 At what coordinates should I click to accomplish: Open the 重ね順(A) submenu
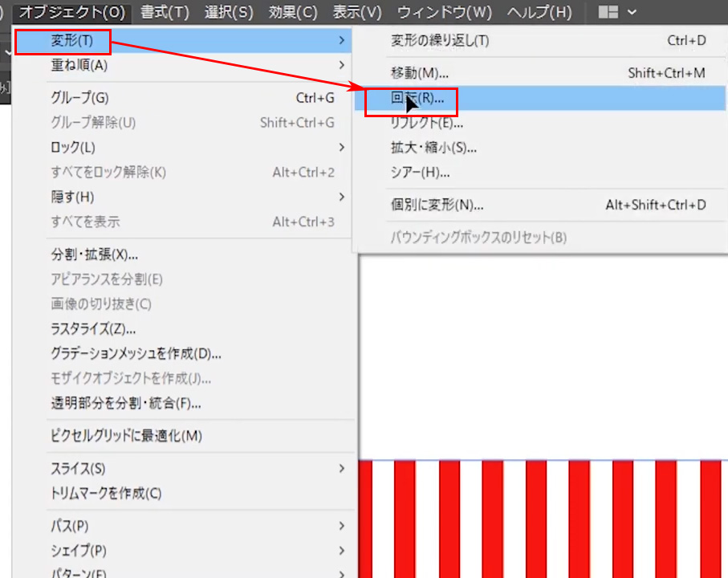182,65
